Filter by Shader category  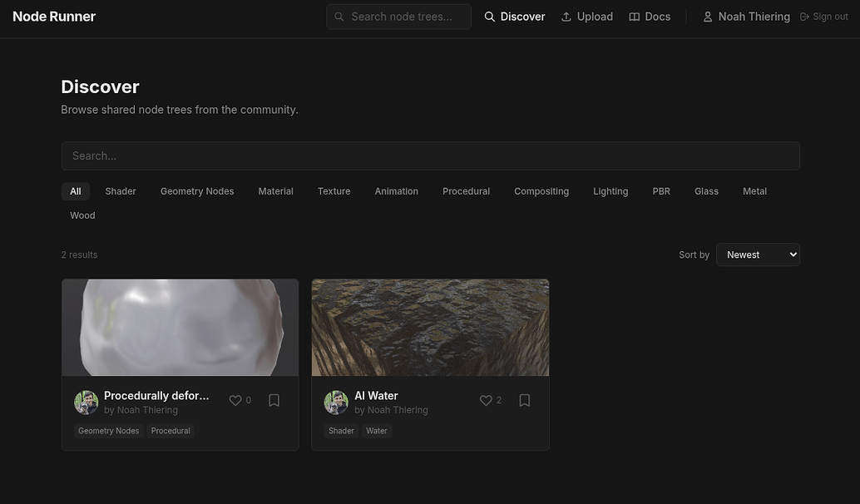click(121, 191)
